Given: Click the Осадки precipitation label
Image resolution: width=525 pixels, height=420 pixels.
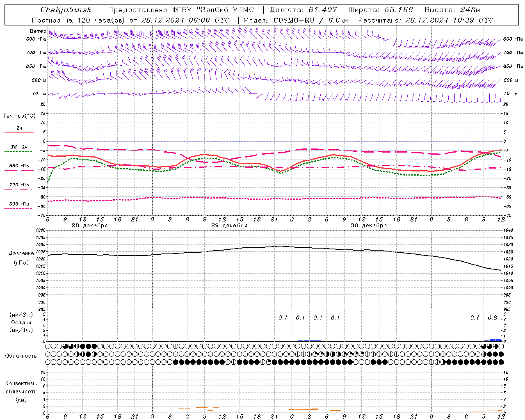Looking at the screenshot, I should pyautogui.click(x=21, y=322).
